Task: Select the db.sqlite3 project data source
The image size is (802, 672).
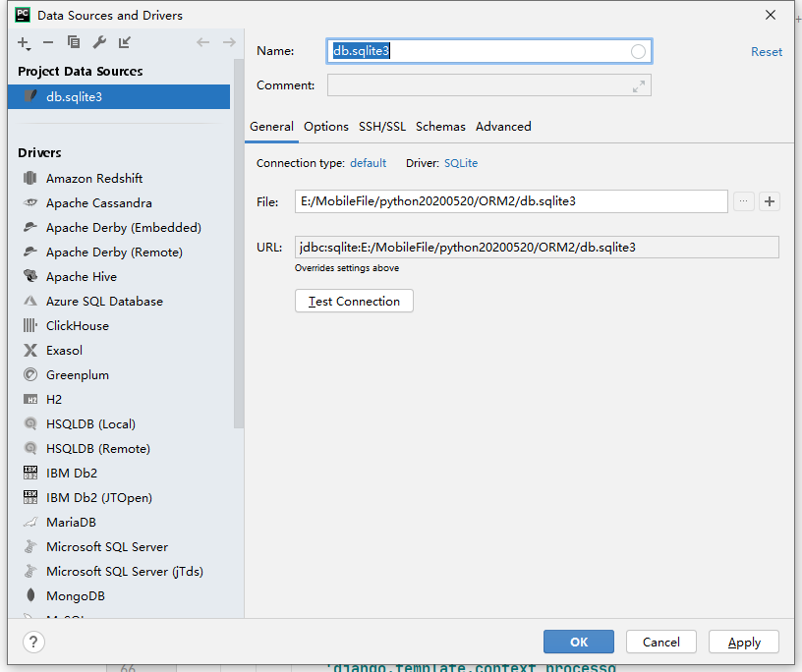Action: coord(119,96)
